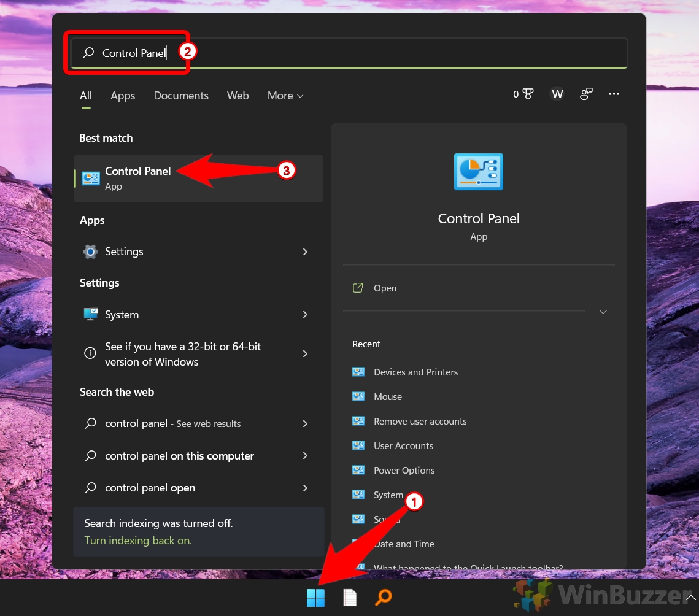699x616 pixels.
Task: Click the Windows Start button in the taskbar
Action: 315,598
